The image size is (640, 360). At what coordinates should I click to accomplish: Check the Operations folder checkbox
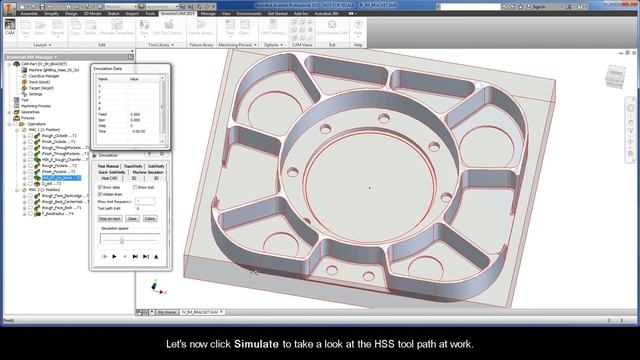point(16,124)
